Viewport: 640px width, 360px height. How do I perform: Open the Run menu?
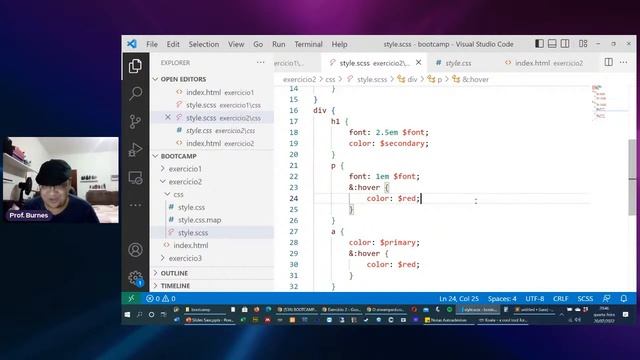[x=279, y=44]
